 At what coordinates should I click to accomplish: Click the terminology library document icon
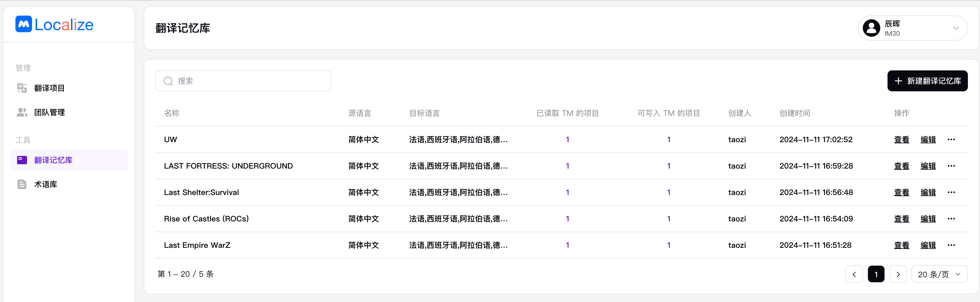(x=22, y=184)
